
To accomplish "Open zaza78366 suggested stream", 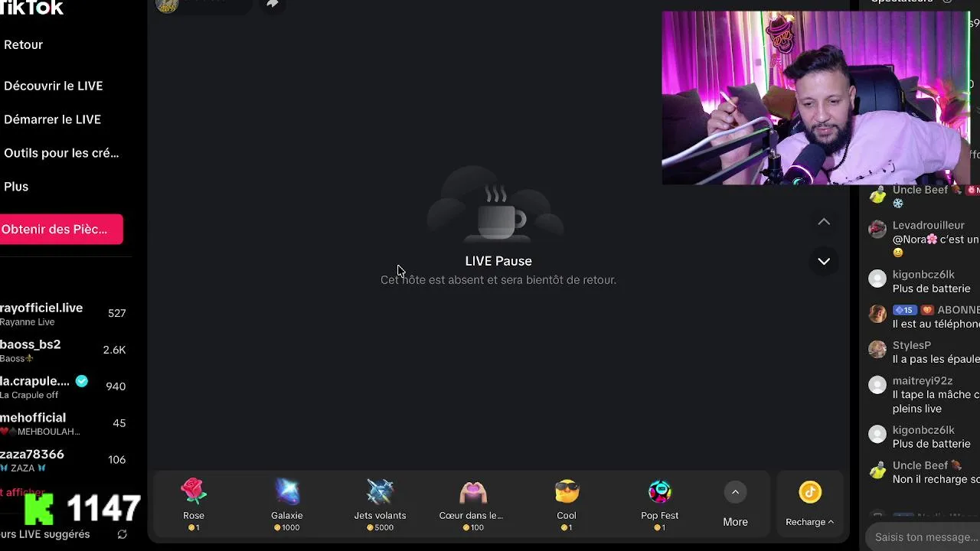I will point(65,461).
